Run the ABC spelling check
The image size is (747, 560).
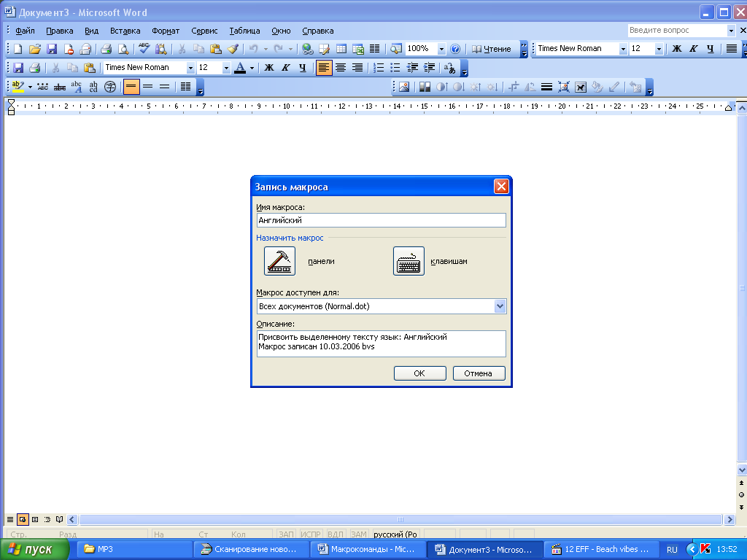pyautogui.click(x=144, y=49)
